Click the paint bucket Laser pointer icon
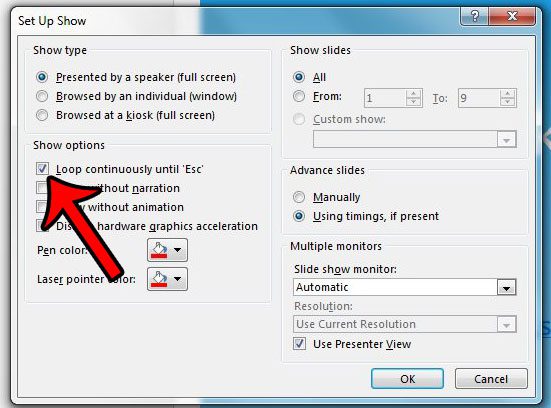This screenshot has width=551, height=408. [159, 279]
